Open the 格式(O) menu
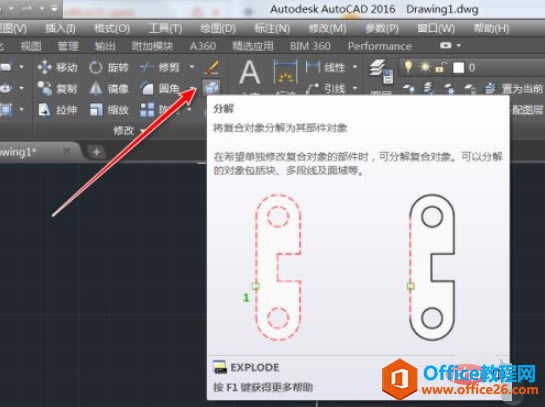545x407 pixels. click(112, 29)
